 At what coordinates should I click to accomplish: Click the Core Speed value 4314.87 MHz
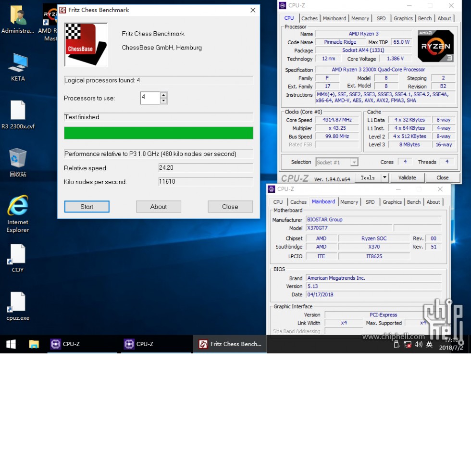[x=337, y=120]
